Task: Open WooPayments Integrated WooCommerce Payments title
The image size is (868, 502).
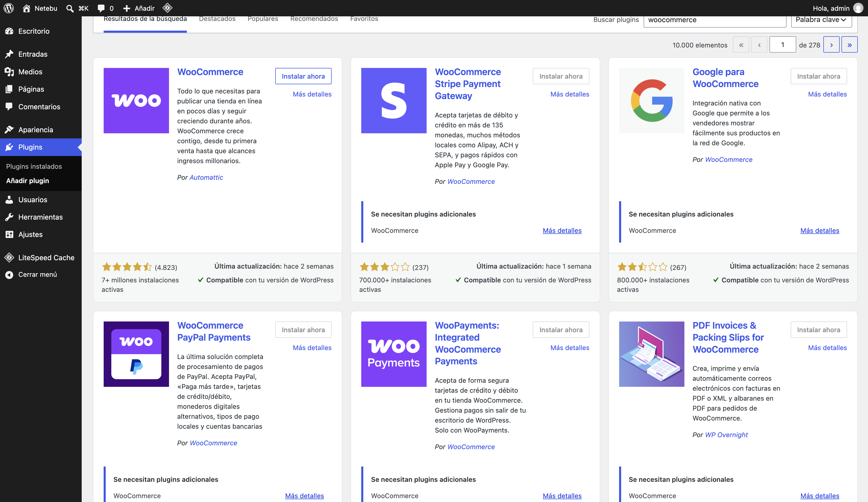Action: click(x=468, y=343)
